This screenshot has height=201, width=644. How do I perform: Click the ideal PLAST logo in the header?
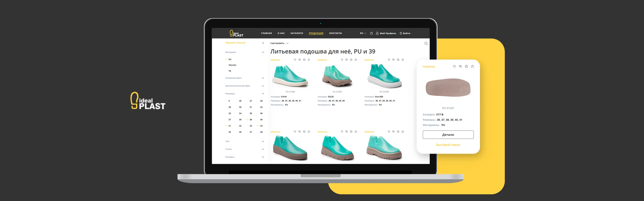tap(236, 33)
